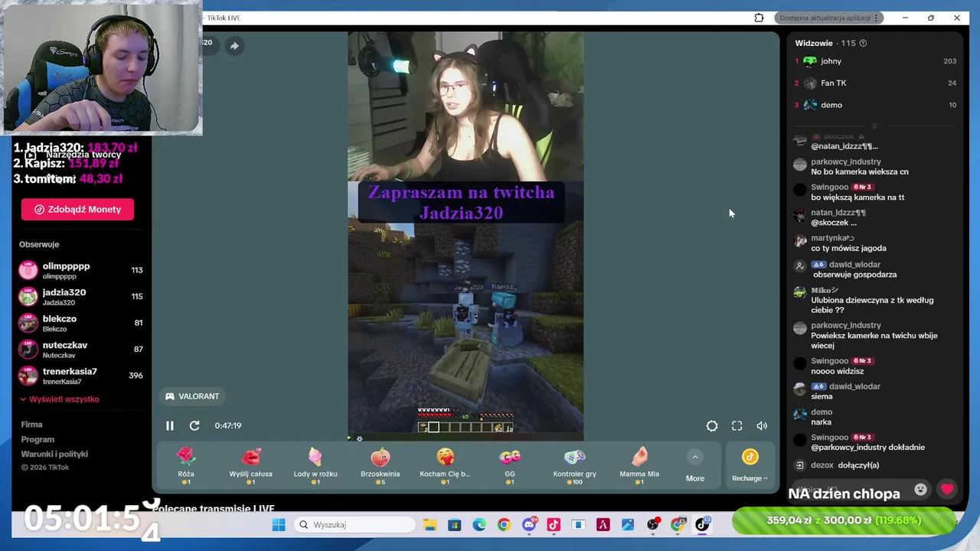The width and height of the screenshot is (980, 551).
Task: Send the Kontroler gry gift
Action: [x=574, y=466]
